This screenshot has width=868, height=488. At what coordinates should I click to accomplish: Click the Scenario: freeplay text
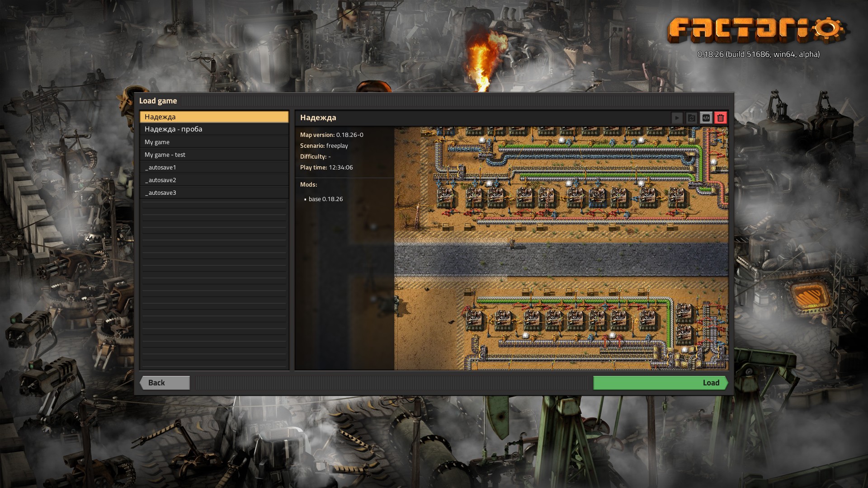[324, 145]
